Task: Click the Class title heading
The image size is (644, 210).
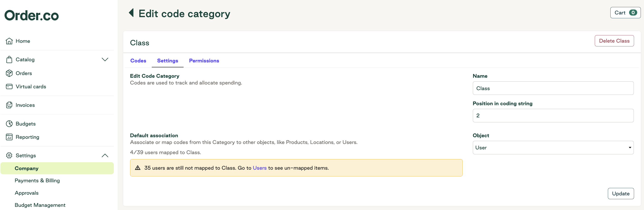Action: click(140, 43)
